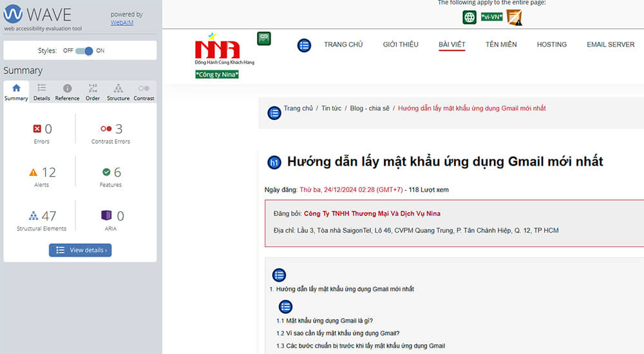This screenshot has width=644, height=354.
Task: Click the yellow Alerts triangle icon
Action: pyautogui.click(x=33, y=172)
